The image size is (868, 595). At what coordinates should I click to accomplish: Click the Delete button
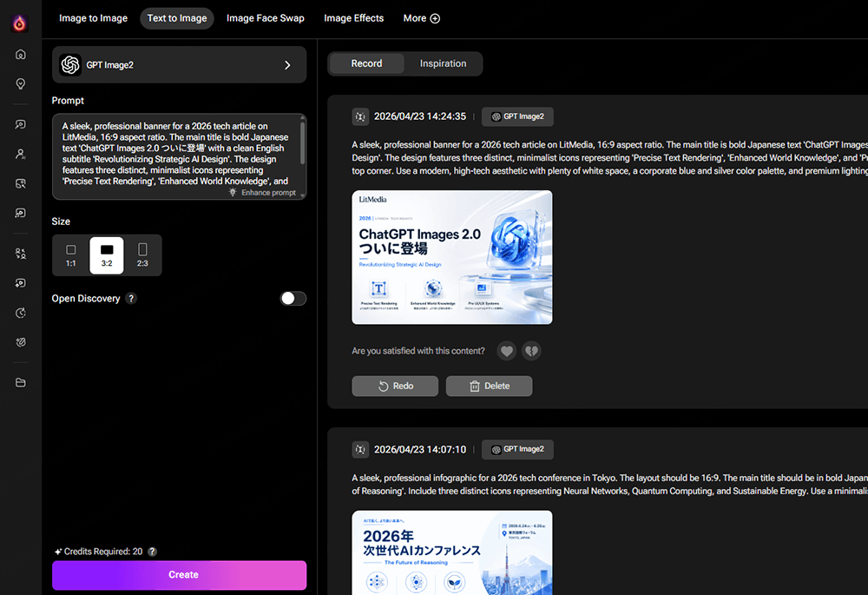(490, 387)
